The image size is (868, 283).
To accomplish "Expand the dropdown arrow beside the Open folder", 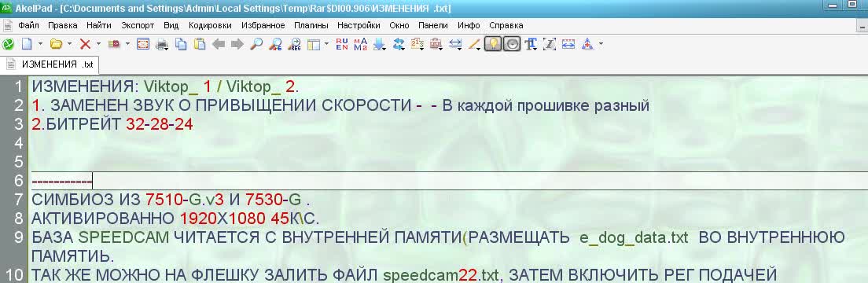I will [x=70, y=44].
